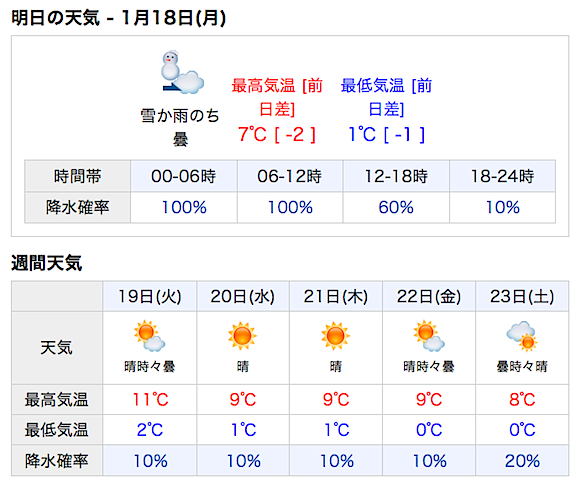Click the 週間天気 heading
Viewport: 576px width, 483px height.
click(47, 263)
